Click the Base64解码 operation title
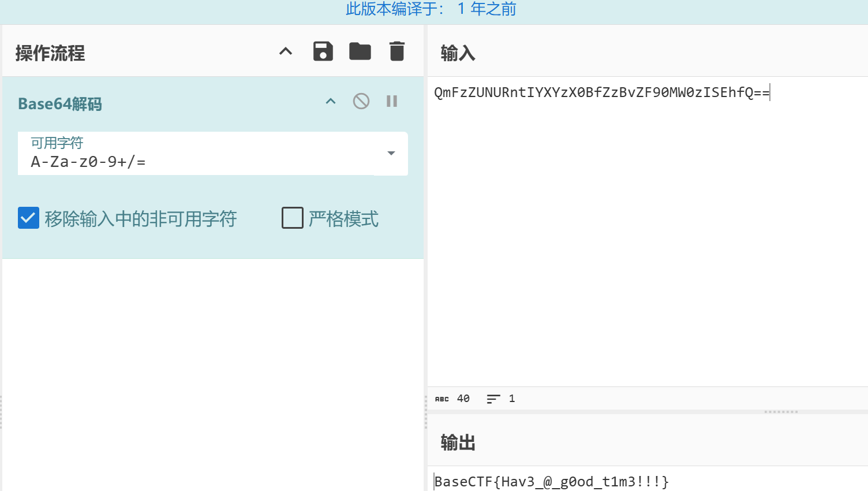 [x=60, y=104]
